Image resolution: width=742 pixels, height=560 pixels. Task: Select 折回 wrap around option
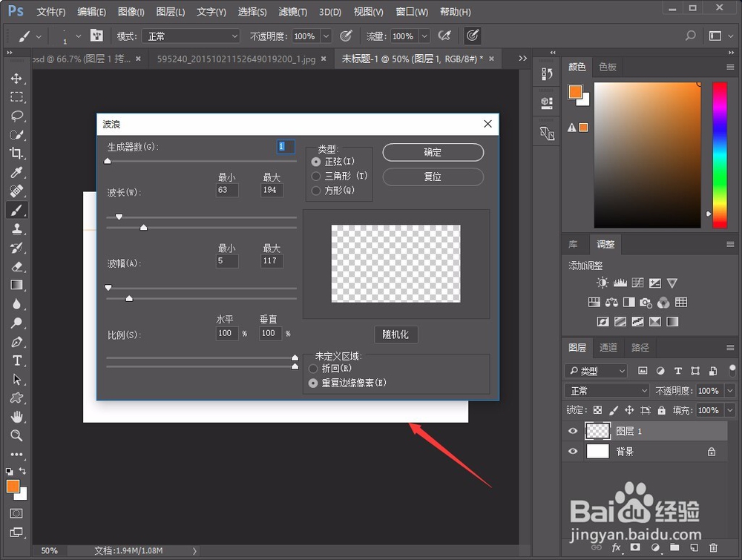(313, 369)
